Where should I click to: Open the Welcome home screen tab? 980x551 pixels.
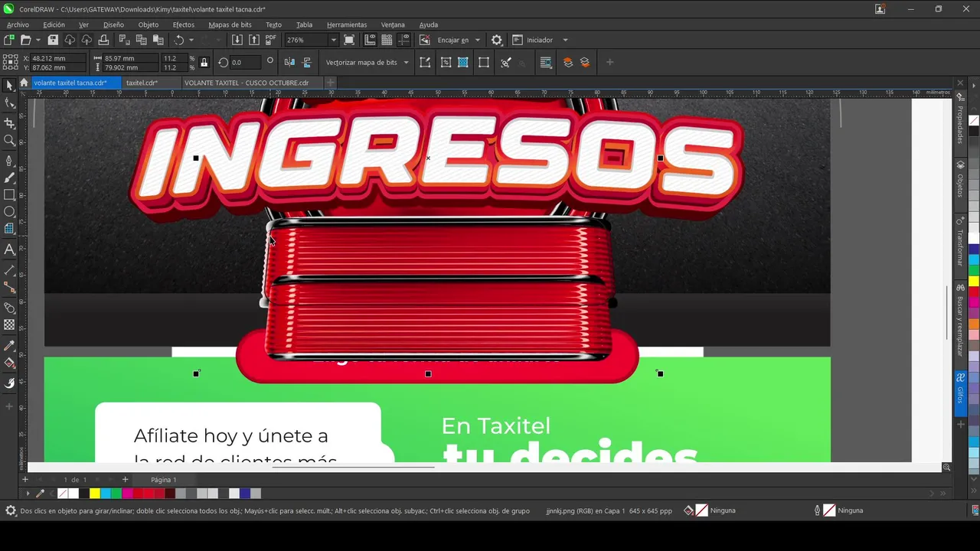pyautogui.click(x=24, y=83)
